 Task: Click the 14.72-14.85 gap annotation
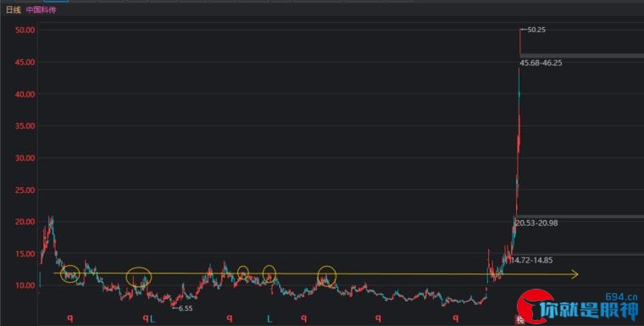(531, 260)
